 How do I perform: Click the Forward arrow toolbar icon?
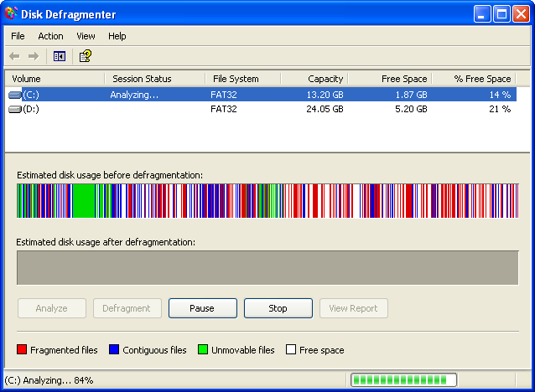coord(34,56)
